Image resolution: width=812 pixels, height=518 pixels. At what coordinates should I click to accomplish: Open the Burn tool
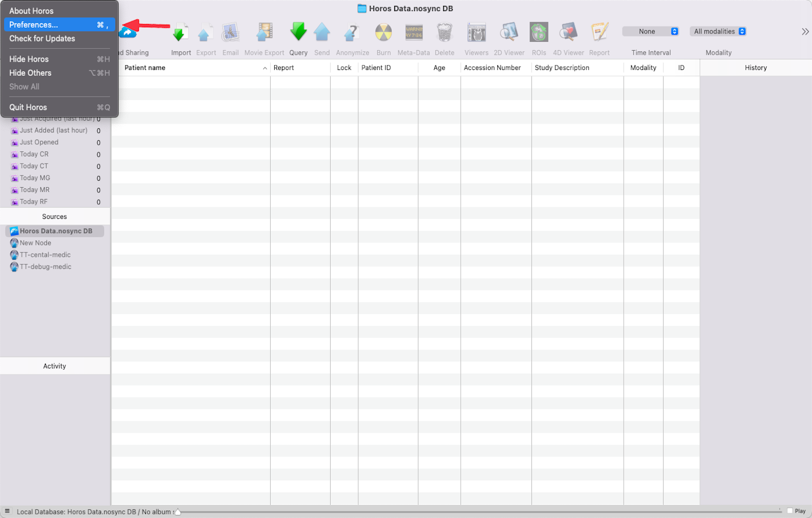tap(383, 32)
